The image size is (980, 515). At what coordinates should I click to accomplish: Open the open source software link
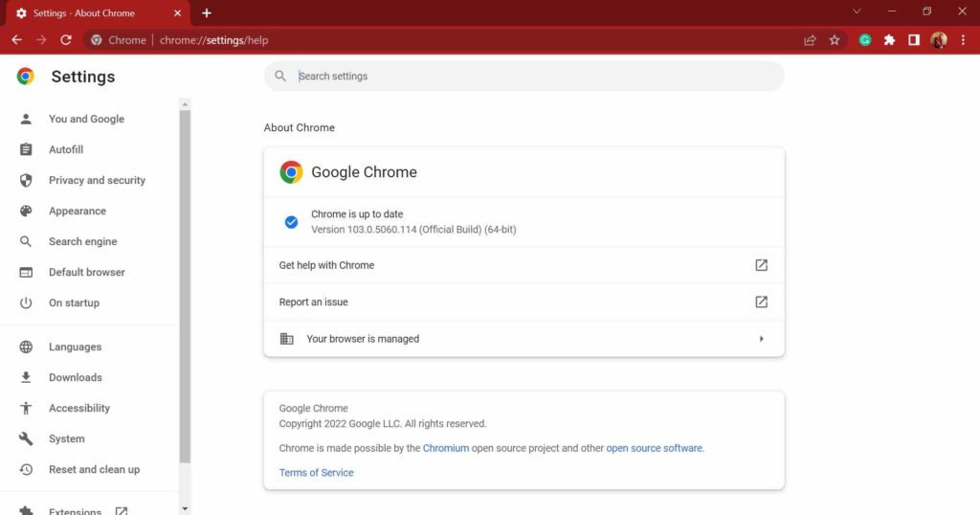click(x=655, y=448)
